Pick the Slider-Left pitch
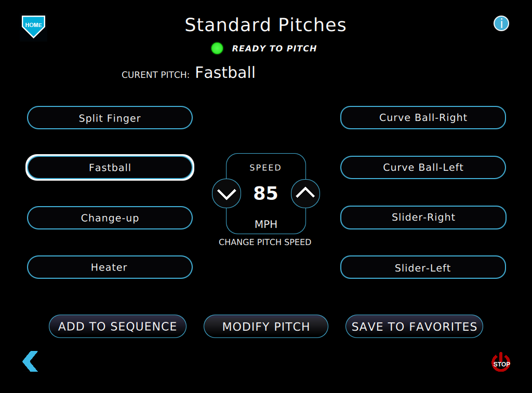Image resolution: width=532 pixels, height=393 pixels. pos(423,267)
